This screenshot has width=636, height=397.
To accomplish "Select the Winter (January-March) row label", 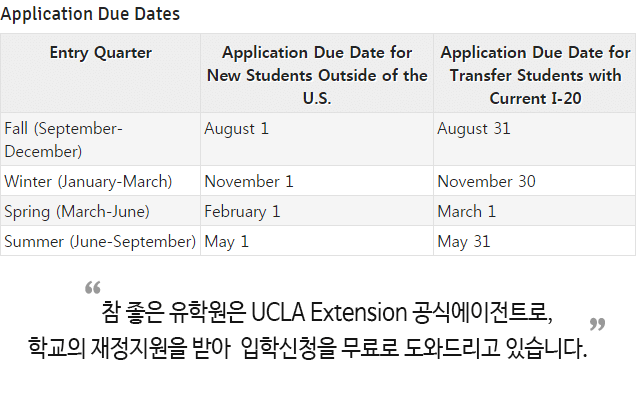I will pyautogui.click(x=88, y=181).
